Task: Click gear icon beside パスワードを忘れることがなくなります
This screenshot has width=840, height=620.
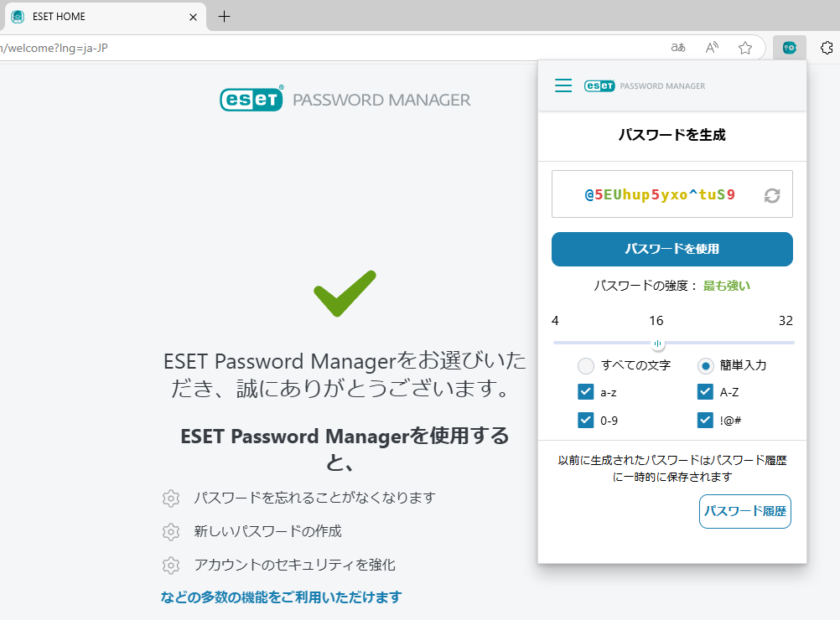Action: [x=171, y=498]
